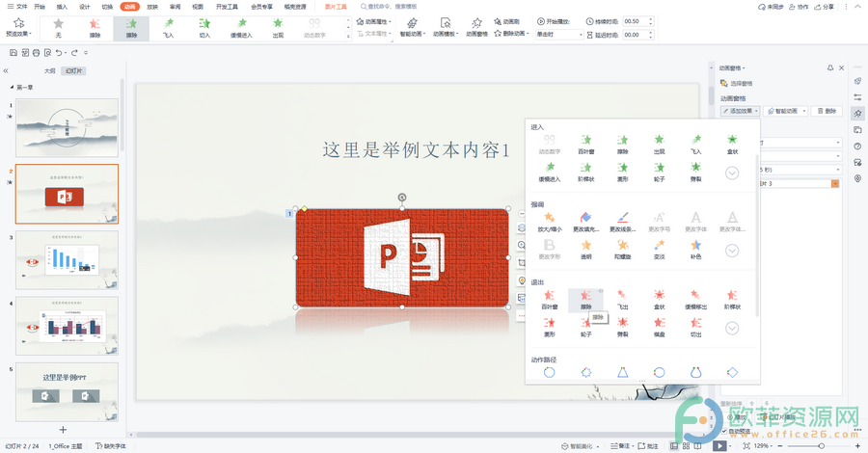Select 缓慢移出 exit effect

(x=695, y=299)
